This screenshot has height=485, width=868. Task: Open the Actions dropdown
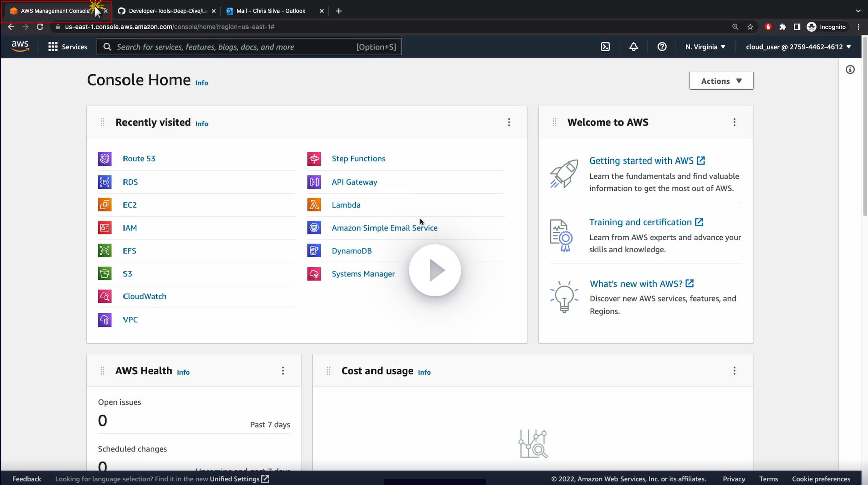pos(721,81)
